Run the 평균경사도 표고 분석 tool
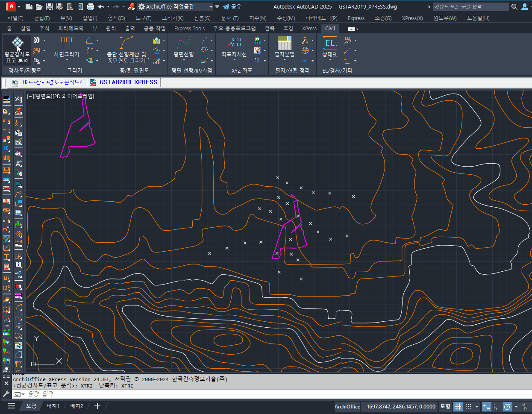 [x=17, y=50]
